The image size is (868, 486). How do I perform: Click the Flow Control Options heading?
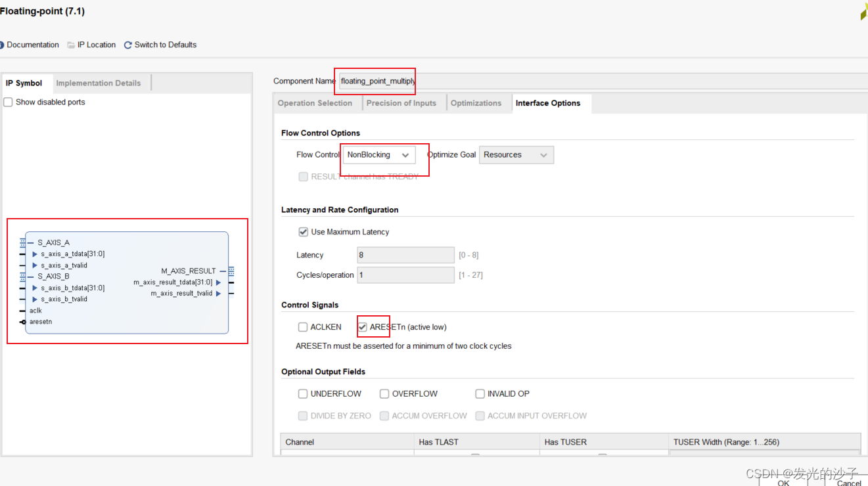coord(321,133)
